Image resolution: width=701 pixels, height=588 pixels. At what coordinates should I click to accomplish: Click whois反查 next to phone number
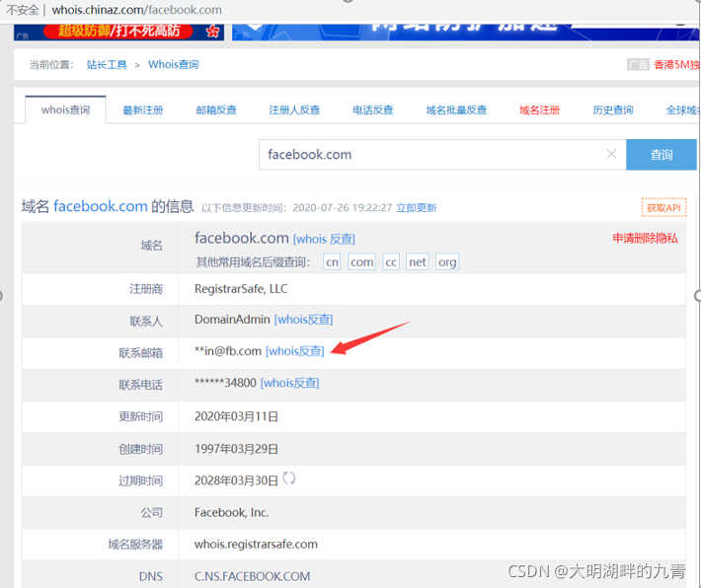click(289, 383)
